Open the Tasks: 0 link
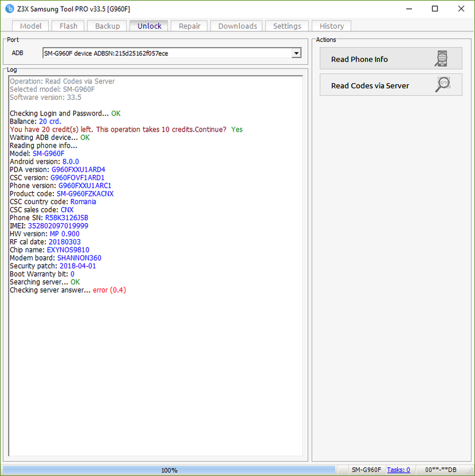475x476 pixels. click(x=398, y=469)
